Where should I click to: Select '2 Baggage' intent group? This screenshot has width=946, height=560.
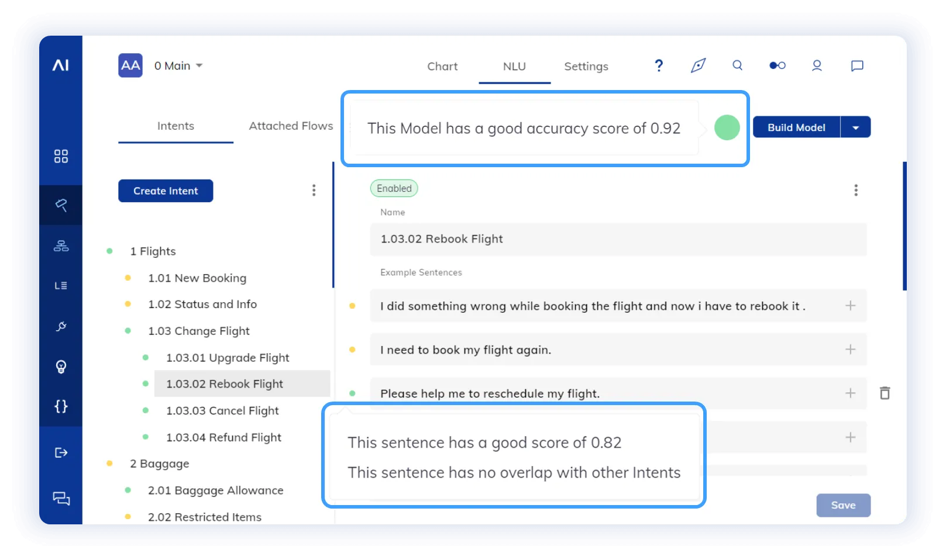160,464
